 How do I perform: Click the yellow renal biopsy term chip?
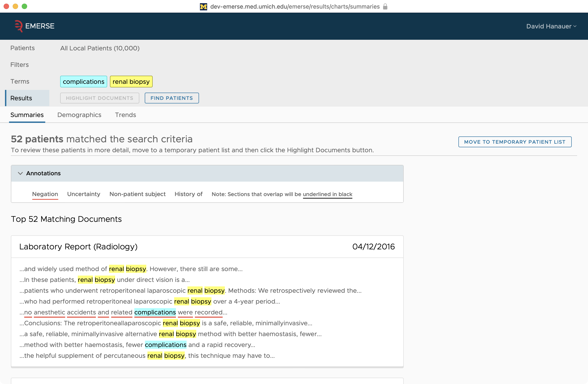pyautogui.click(x=131, y=82)
